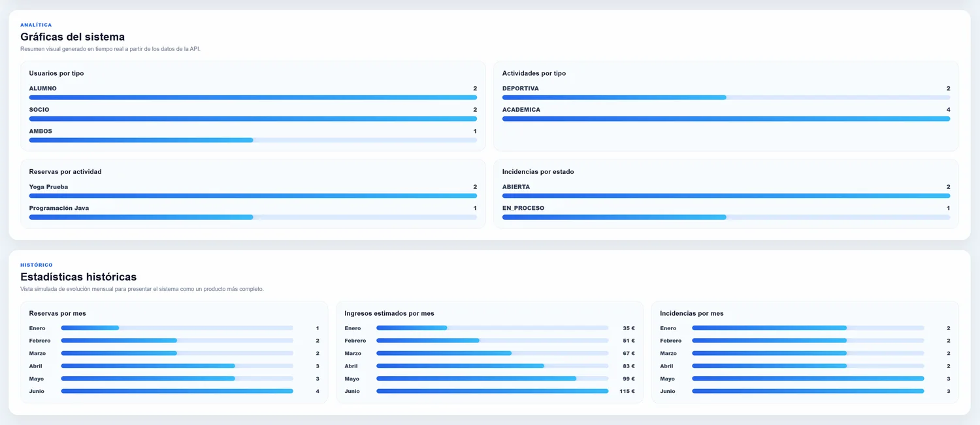The height and width of the screenshot is (425, 980).
Task: Click the "ANALÍTICA" section label
Action: click(x=36, y=25)
